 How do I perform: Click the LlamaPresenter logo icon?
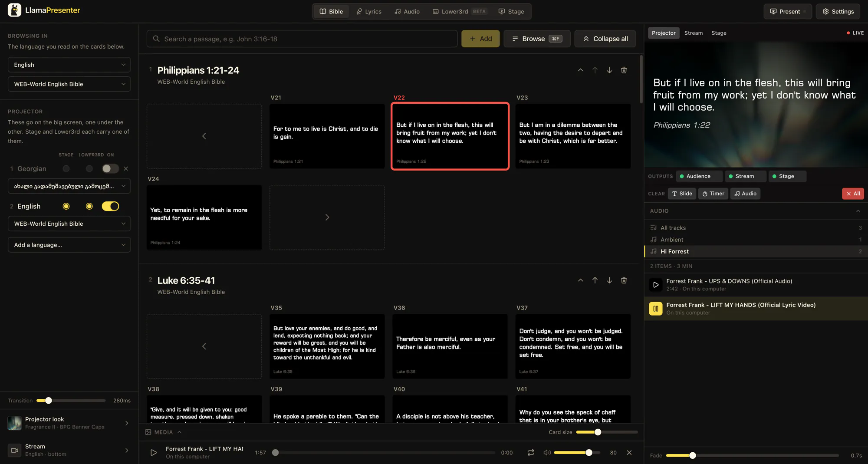(14, 10)
